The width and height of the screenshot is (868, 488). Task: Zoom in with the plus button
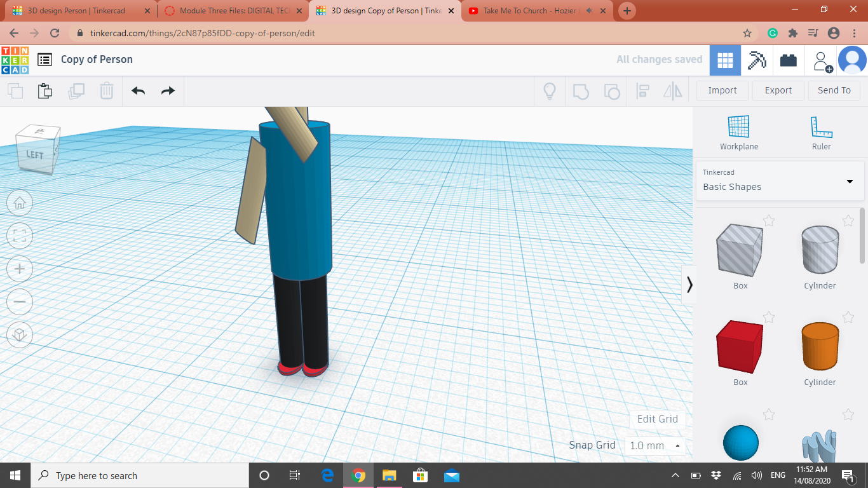click(x=20, y=269)
